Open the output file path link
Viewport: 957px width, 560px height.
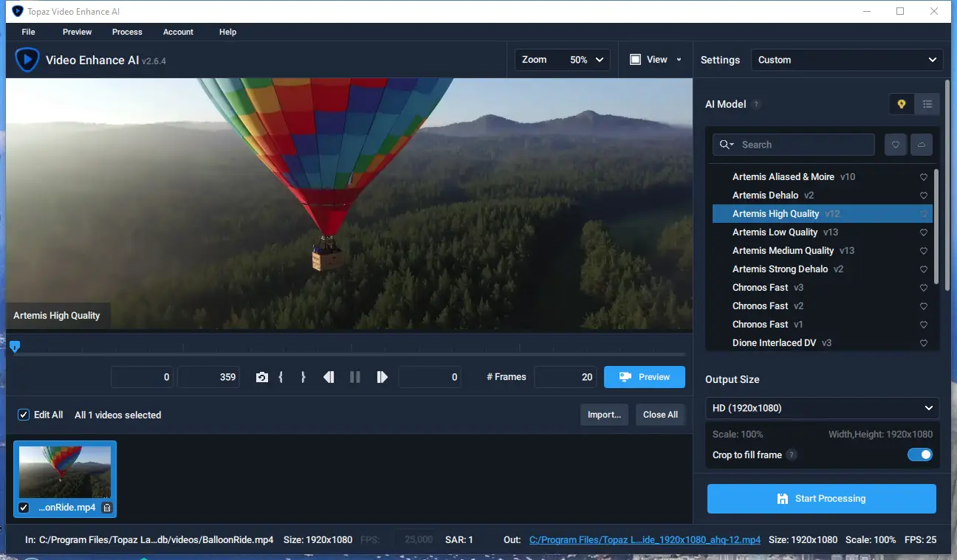pyautogui.click(x=645, y=540)
